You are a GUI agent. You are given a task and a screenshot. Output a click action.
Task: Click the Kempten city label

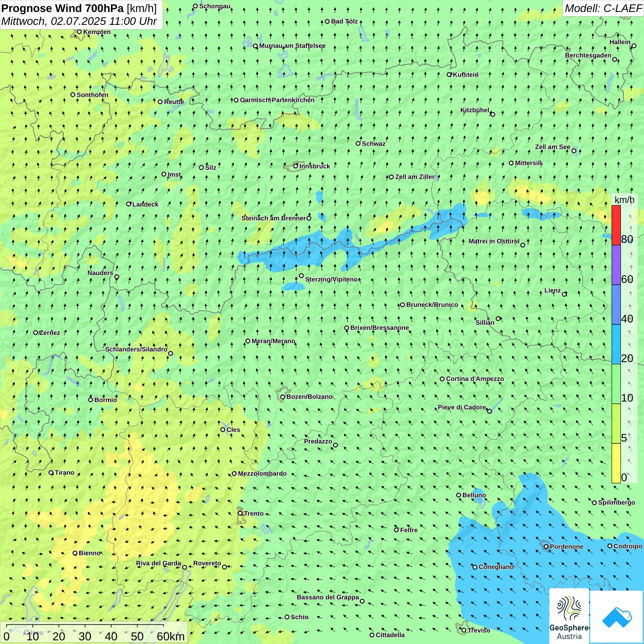click(x=97, y=32)
